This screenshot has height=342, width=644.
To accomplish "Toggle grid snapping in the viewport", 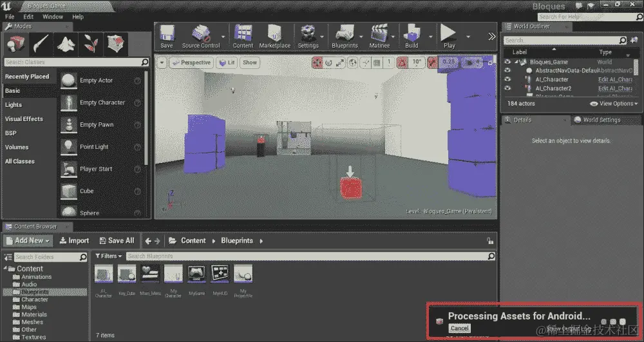I will click(377, 63).
